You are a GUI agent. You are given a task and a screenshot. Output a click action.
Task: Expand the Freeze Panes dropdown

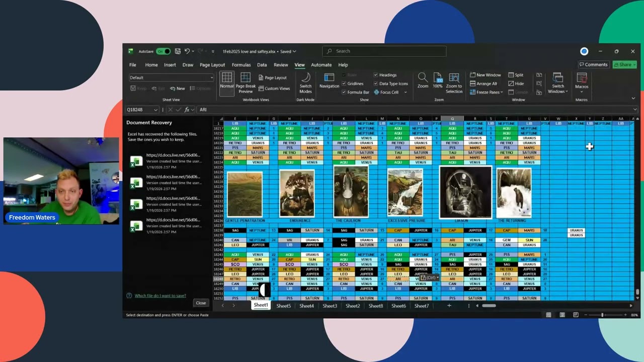tap(486, 93)
